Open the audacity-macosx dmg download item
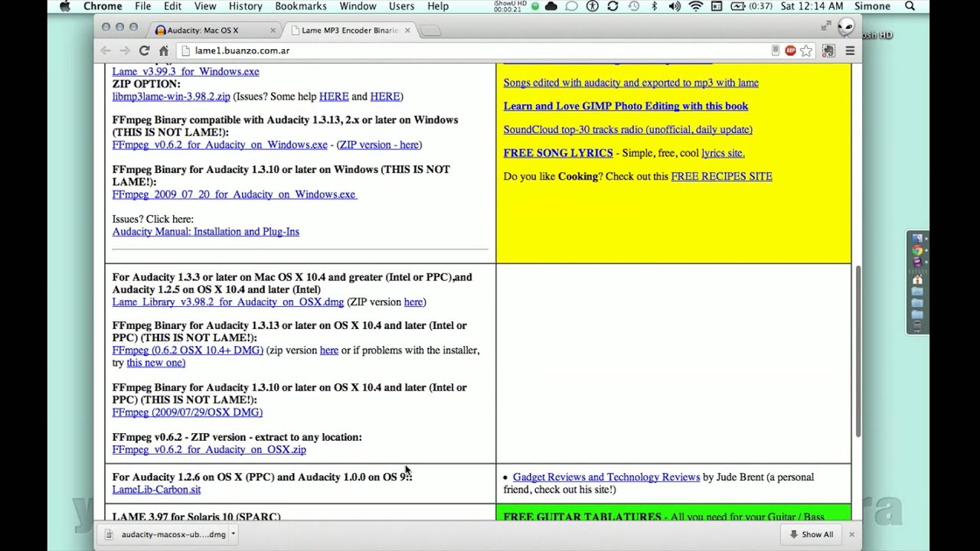 point(166,534)
